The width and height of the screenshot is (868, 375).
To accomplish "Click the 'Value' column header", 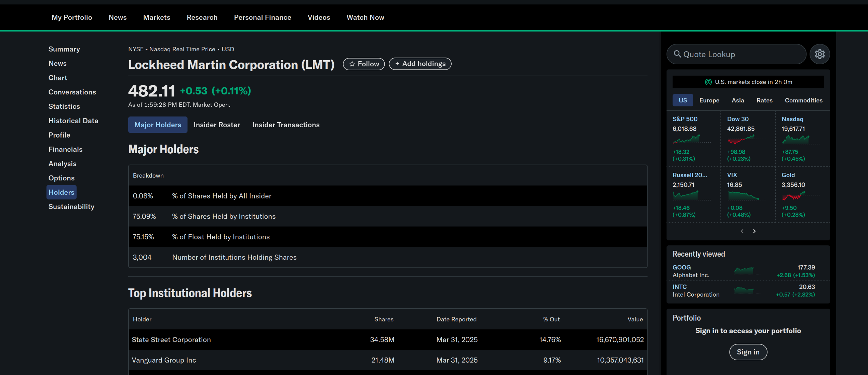I will [x=635, y=320].
